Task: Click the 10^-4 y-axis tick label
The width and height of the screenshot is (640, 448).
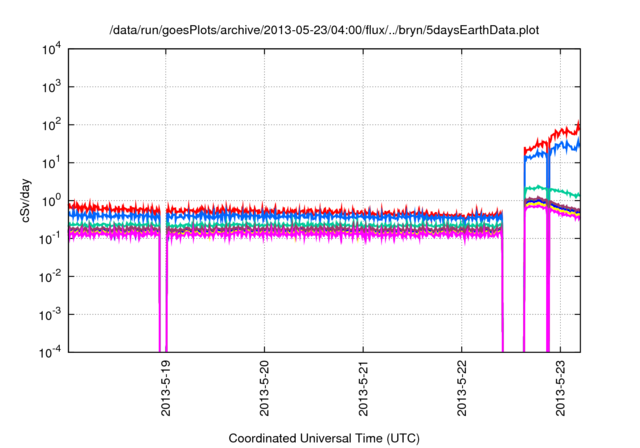Action: (x=50, y=352)
